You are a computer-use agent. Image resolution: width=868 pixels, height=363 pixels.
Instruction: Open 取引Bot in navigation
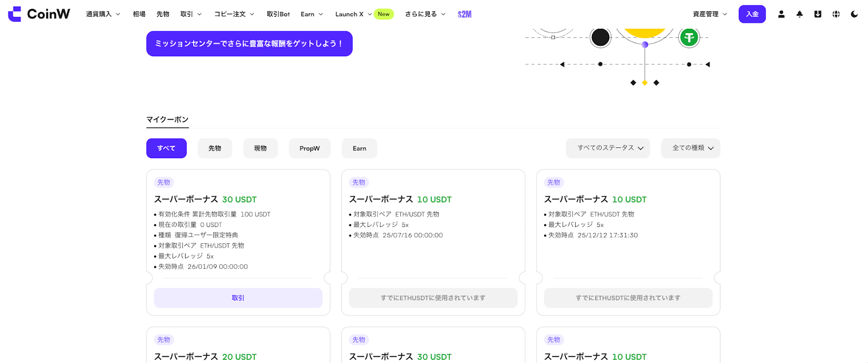pyautogui.click(x=278, y=14)
